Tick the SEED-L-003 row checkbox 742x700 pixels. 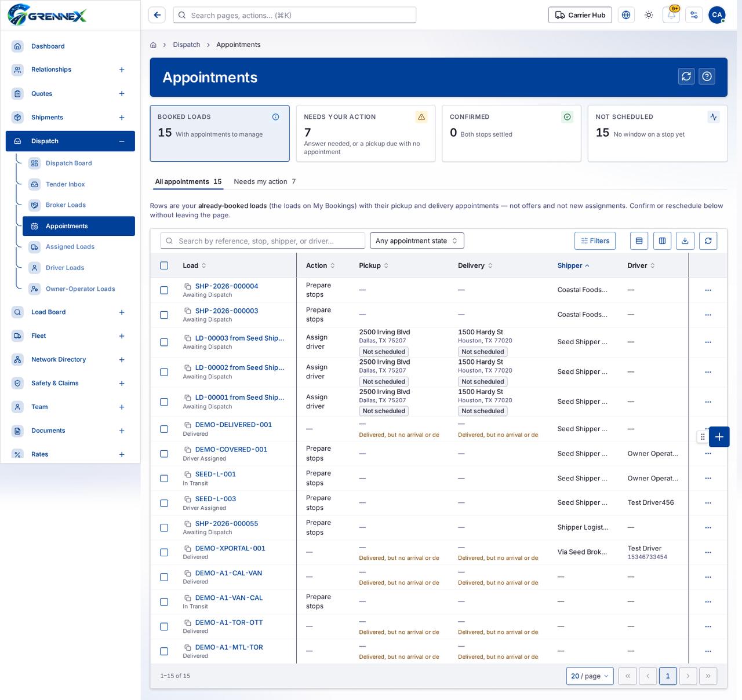(164, 504)
